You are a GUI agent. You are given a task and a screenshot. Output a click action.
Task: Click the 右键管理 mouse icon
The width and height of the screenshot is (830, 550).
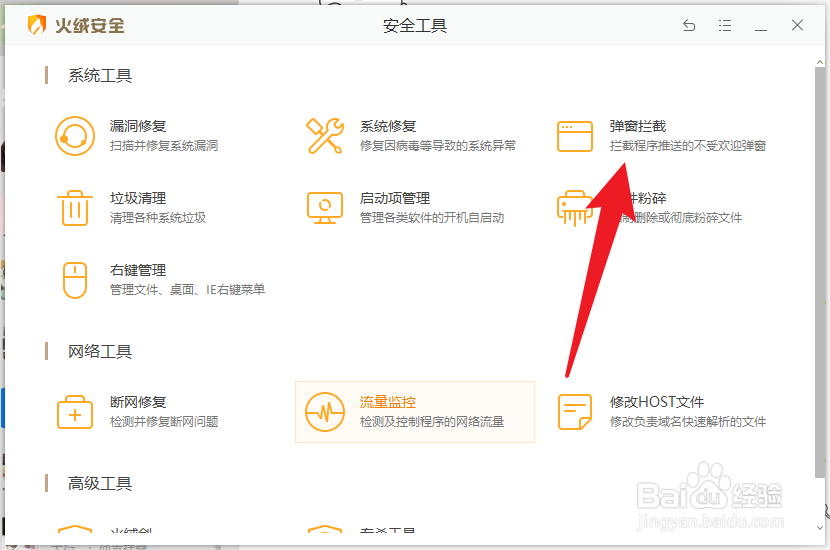click(x=75, y=280)
